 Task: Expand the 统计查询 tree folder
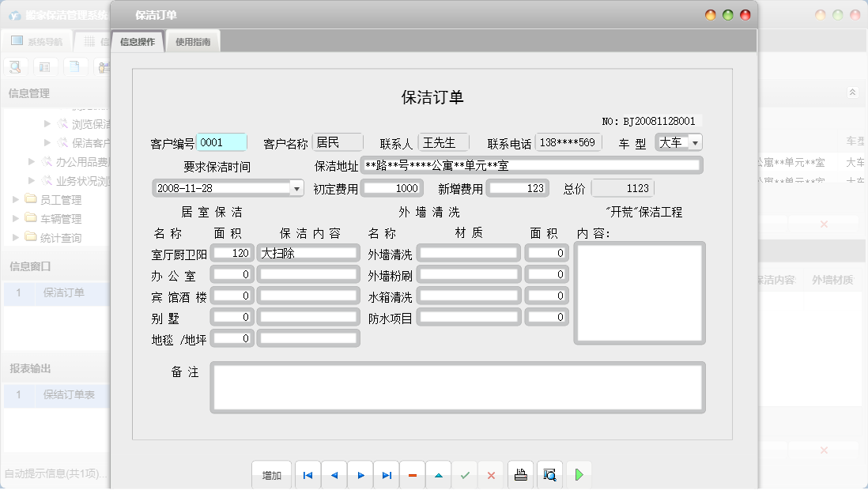click(17, 237)
